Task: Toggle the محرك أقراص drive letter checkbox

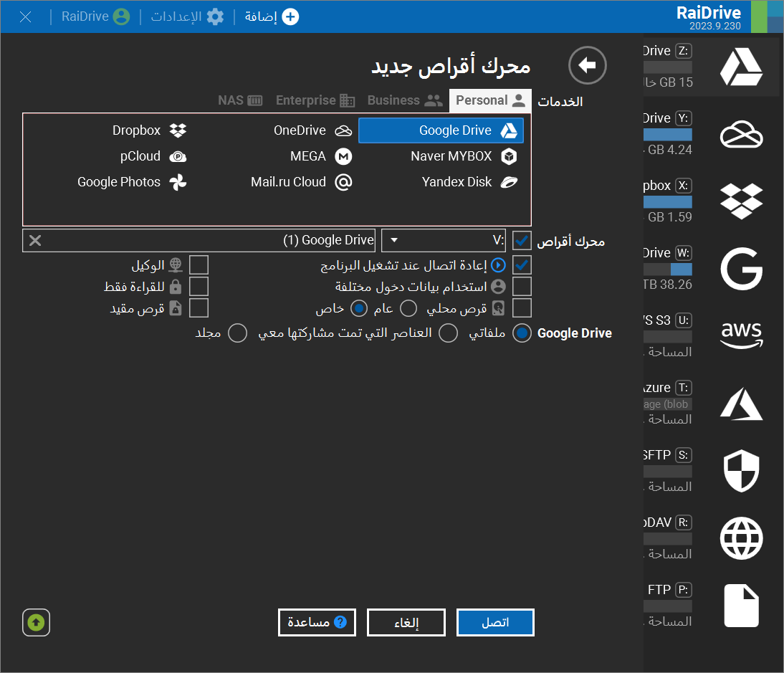Action: pos(522,241)
